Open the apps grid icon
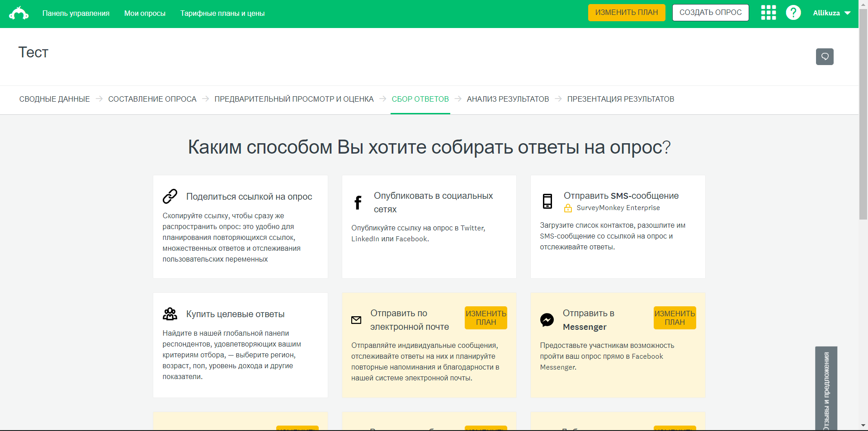Screen dimensions: 868x431 [x=769, y=13]
